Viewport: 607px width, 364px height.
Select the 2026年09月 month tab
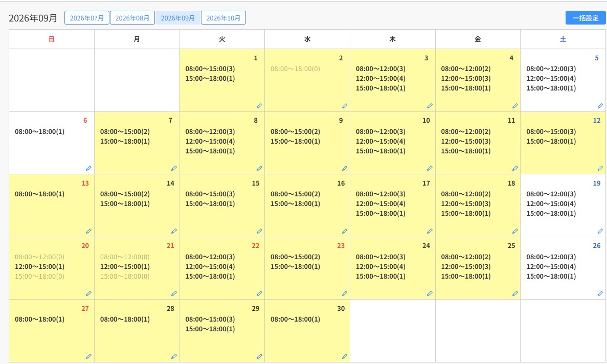coord(177,18)
